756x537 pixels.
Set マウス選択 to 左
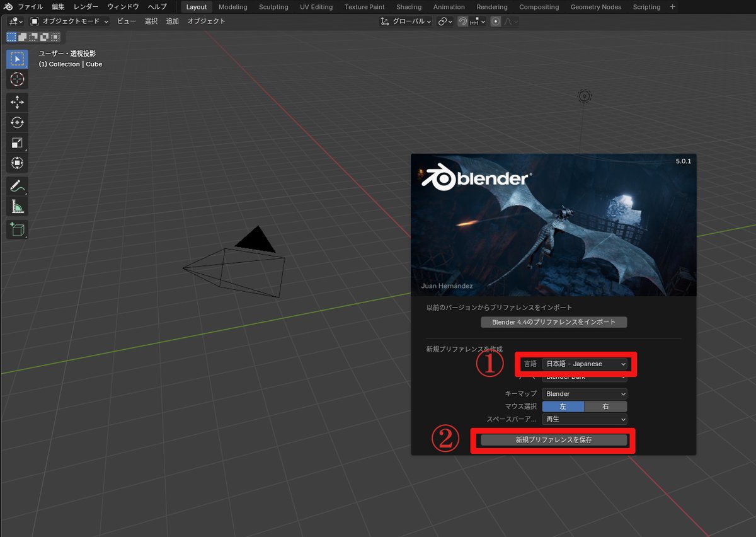tap(563, 407)
